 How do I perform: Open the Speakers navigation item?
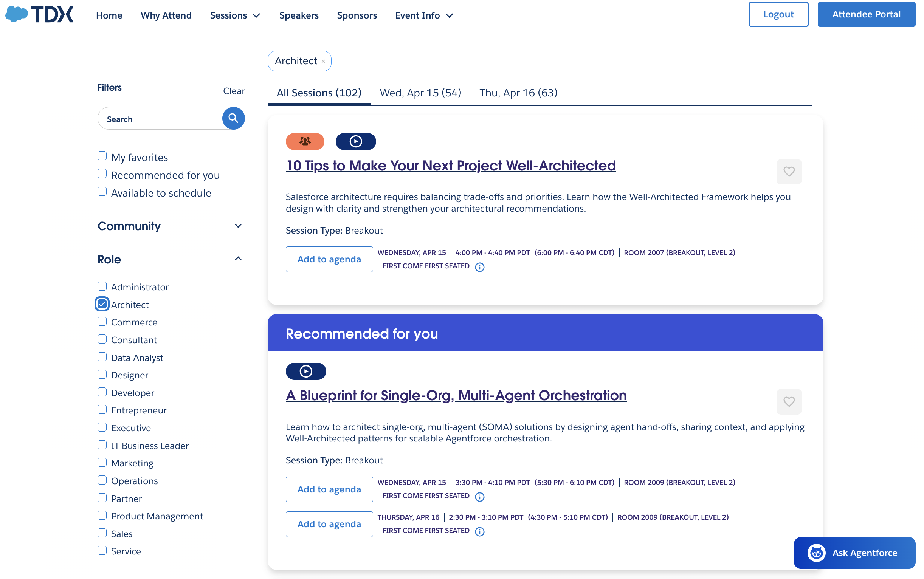click(x=298, y=15)
